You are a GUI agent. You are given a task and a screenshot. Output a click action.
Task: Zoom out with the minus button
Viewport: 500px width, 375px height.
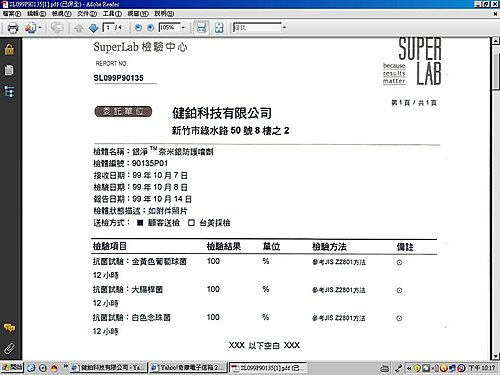pos(138,28)
